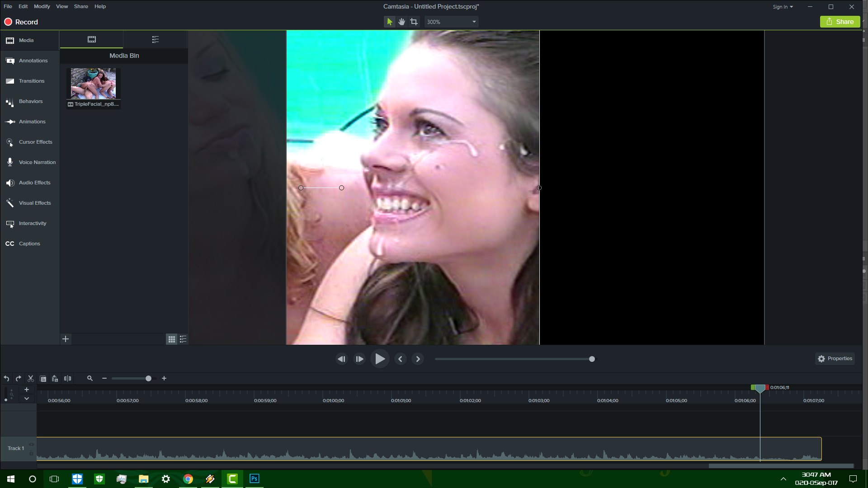Viewport: 868px width, 488px height.
Task: Toggle the Track 1 lock icon
Action: pyautogui.click(x=31, y=453)
